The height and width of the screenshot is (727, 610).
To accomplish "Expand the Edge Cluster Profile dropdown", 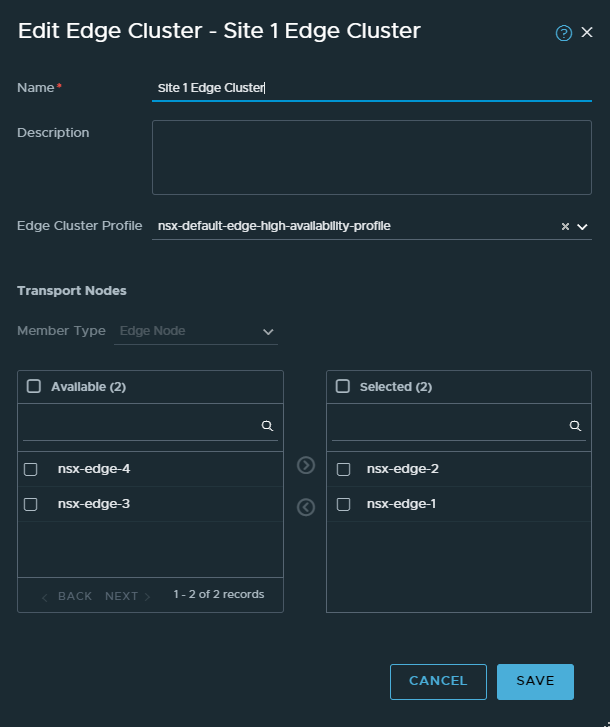I will pyautogui.click(x=582, y=227).
